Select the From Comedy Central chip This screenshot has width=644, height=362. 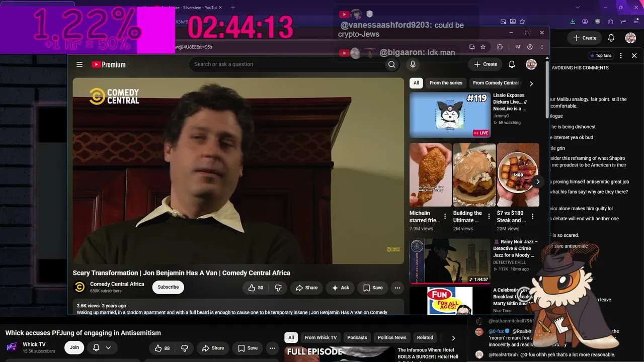click(x=496, y=83)
